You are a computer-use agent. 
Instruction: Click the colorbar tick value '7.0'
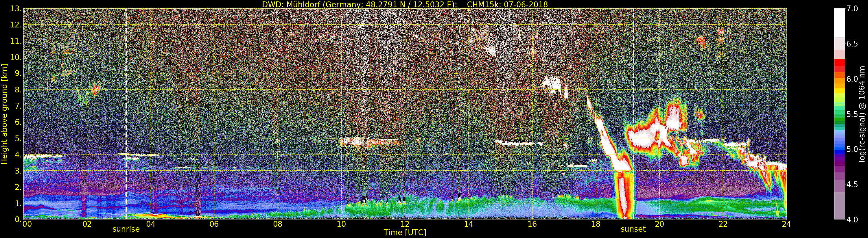coord(852,9)
